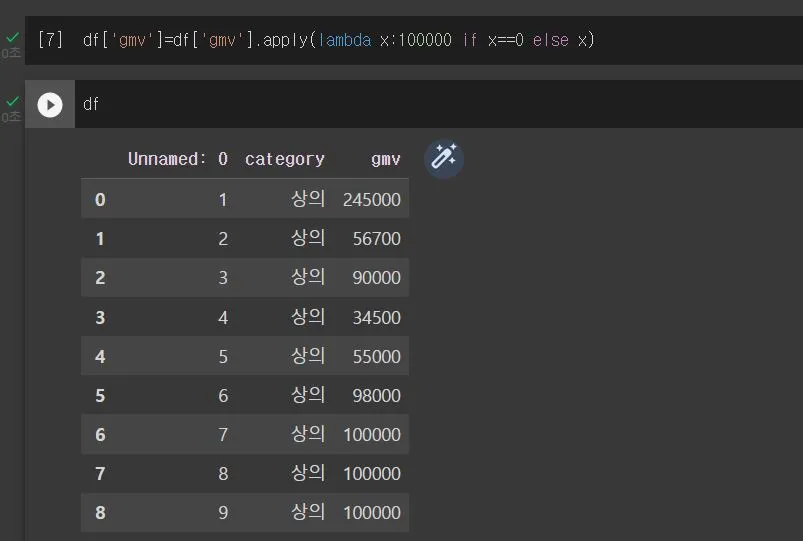Click the [7] execution count label

coord(50,39)
